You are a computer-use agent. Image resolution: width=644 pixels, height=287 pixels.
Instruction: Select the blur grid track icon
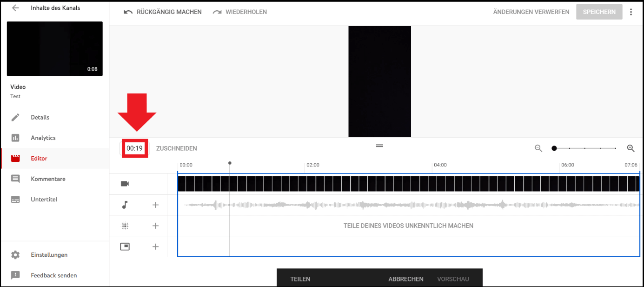(x=125, y=226)
